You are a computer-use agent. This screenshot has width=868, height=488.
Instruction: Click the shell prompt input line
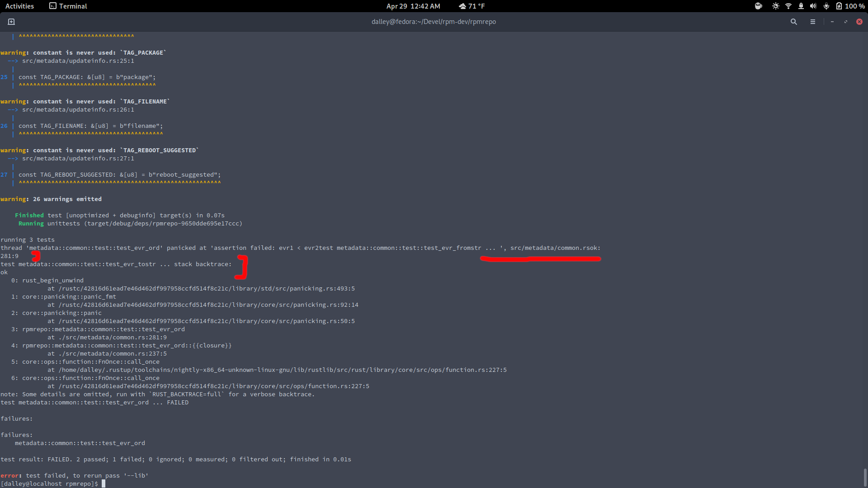(104, 483)
